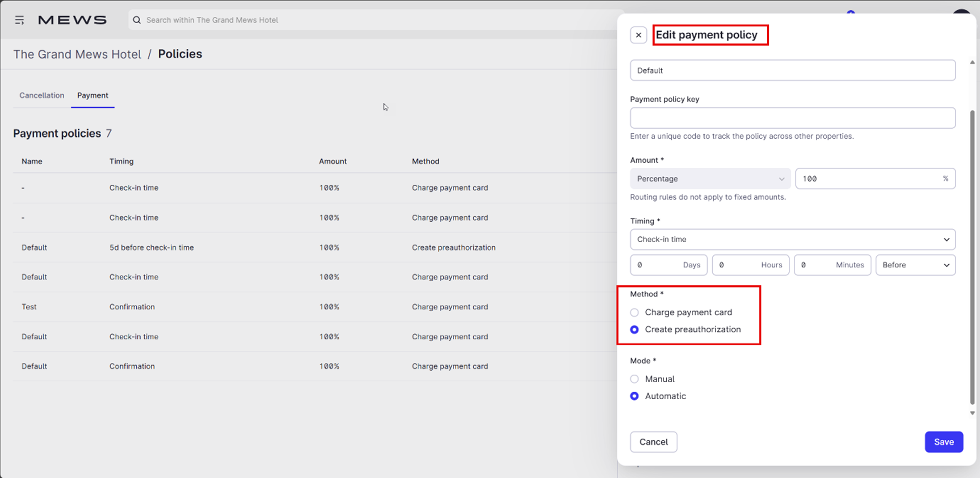Click the search magnifier icon
The image size is (980, 478).
(137, 20)
